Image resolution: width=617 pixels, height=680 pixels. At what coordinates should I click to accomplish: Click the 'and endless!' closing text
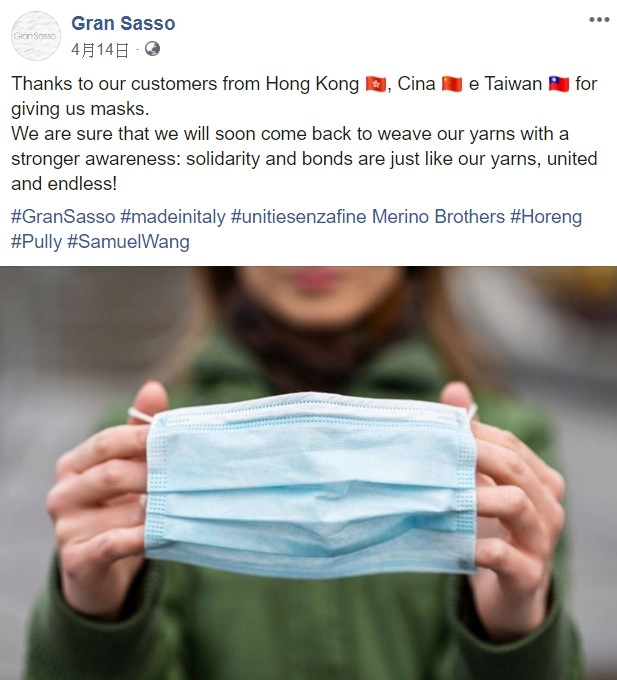click(x=64, y=184)
